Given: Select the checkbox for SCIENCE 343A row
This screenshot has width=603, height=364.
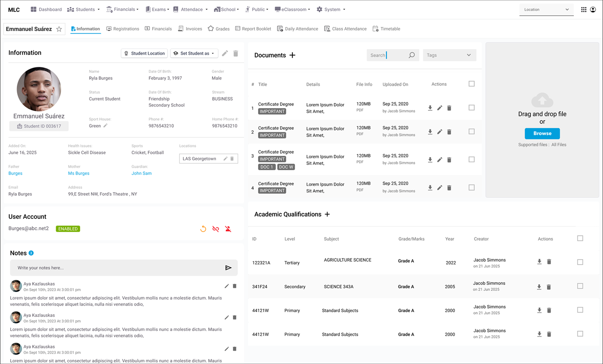Looking at the screenshot, I should point(580,286).
